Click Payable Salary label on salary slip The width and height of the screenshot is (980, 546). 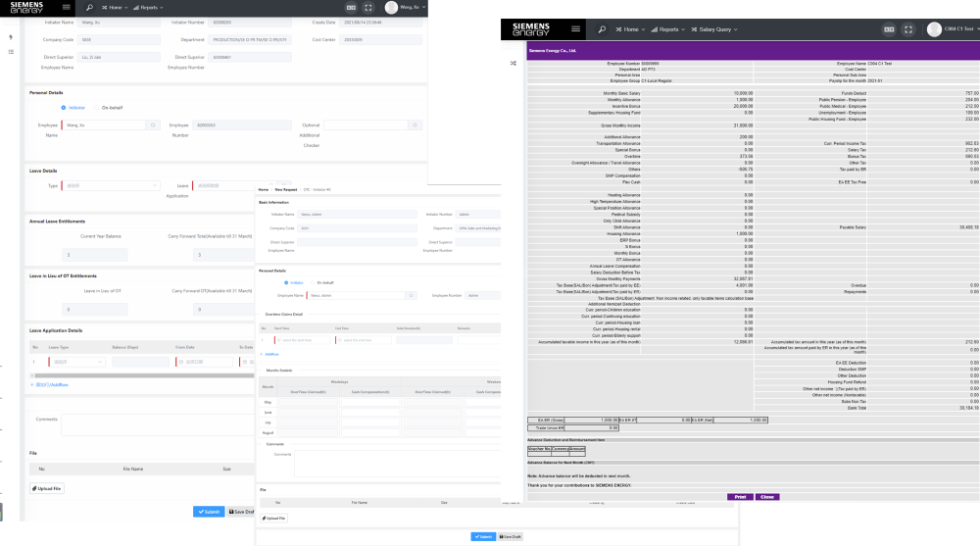point(853,227)
